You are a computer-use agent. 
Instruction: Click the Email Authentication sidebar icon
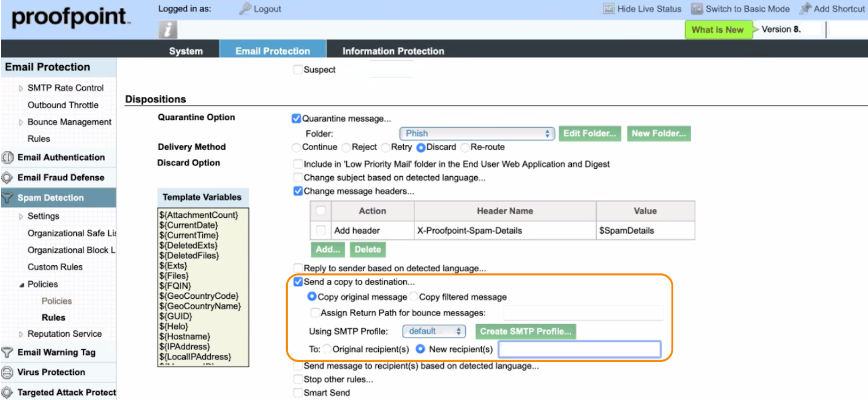(x=7, y=157)
